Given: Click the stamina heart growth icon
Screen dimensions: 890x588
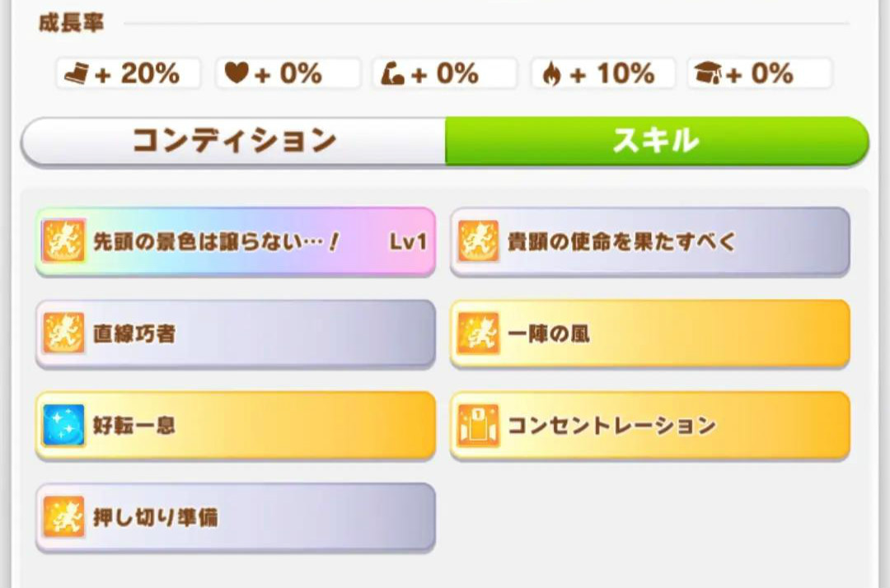Looking at the screenshot, I should [x=237, y=74].
